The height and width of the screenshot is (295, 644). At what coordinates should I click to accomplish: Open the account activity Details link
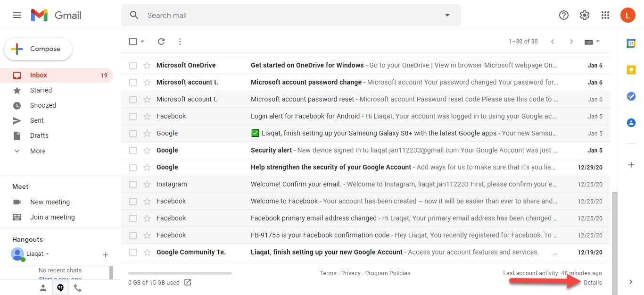(x=593, y=283)
